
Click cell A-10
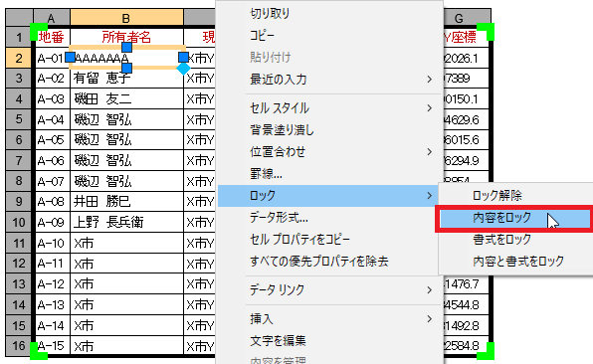coord(52,243)
